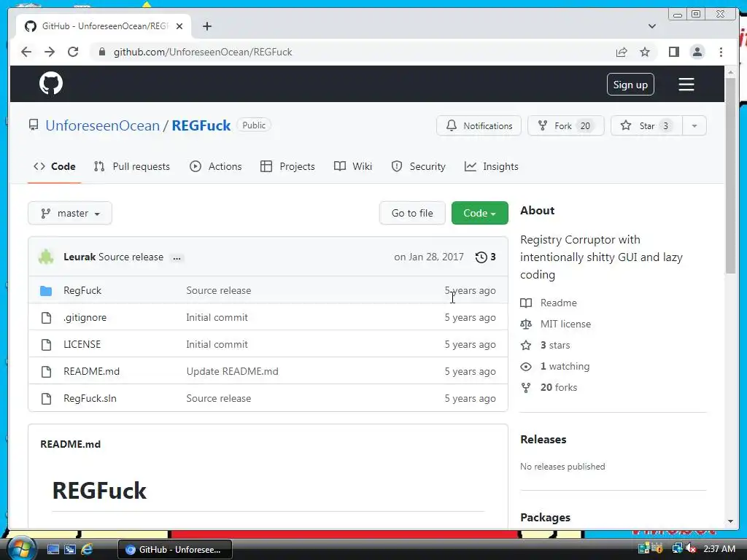Screen dimensions: 747x560
Task: View site security lock info
Action: 101,52
